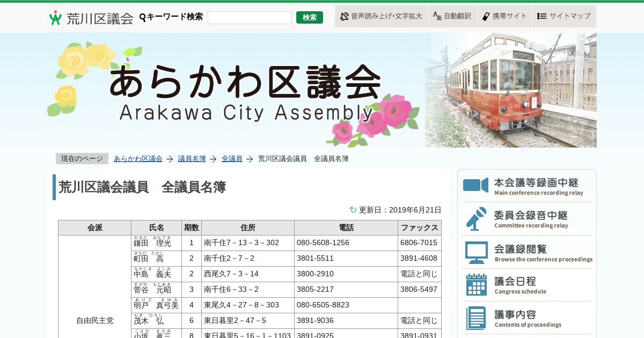The height and width of the screenshot is (338, 644).
Task: Select member name 鎌田 理光
Action: pyautogui.click(x=152, y=243)
